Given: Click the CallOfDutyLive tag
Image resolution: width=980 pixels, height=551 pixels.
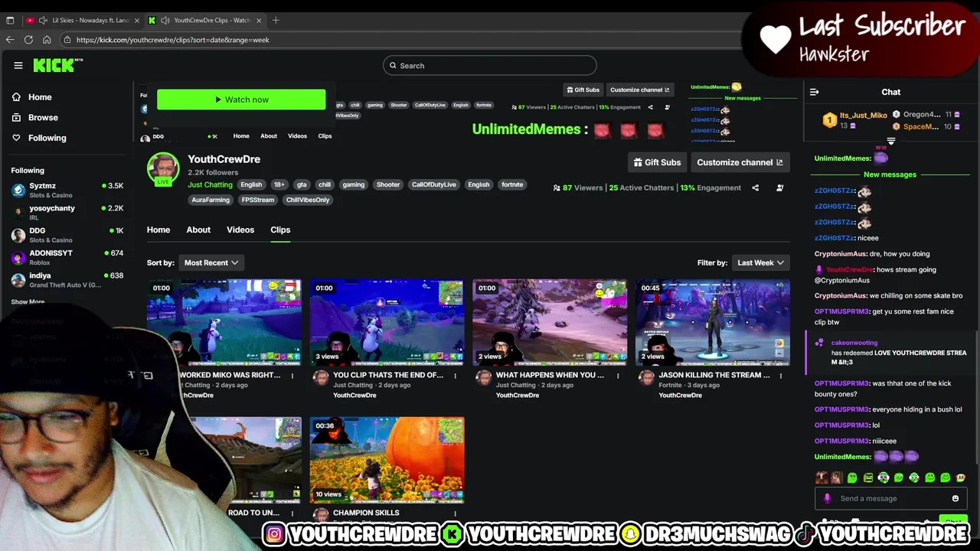Looking at the screenshot, I should coord(433,184).
